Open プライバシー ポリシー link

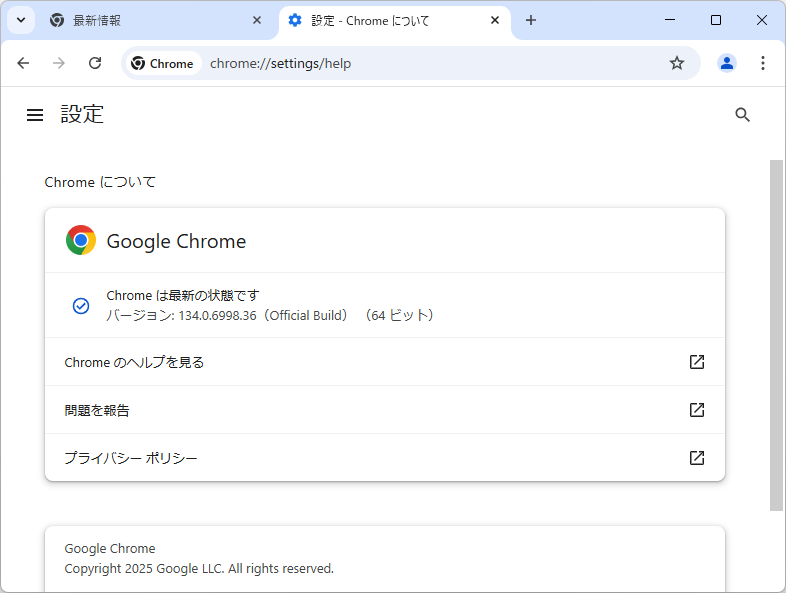click(x=385, y=458)
